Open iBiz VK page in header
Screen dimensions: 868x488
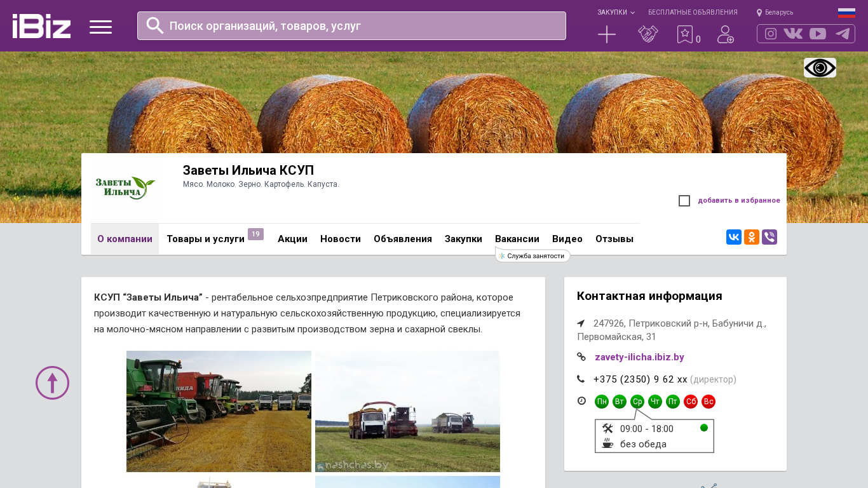(x=793, y=34)
